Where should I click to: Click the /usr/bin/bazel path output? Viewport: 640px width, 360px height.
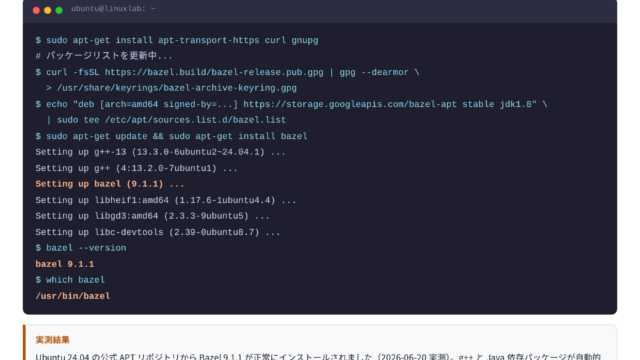(73, 296)
